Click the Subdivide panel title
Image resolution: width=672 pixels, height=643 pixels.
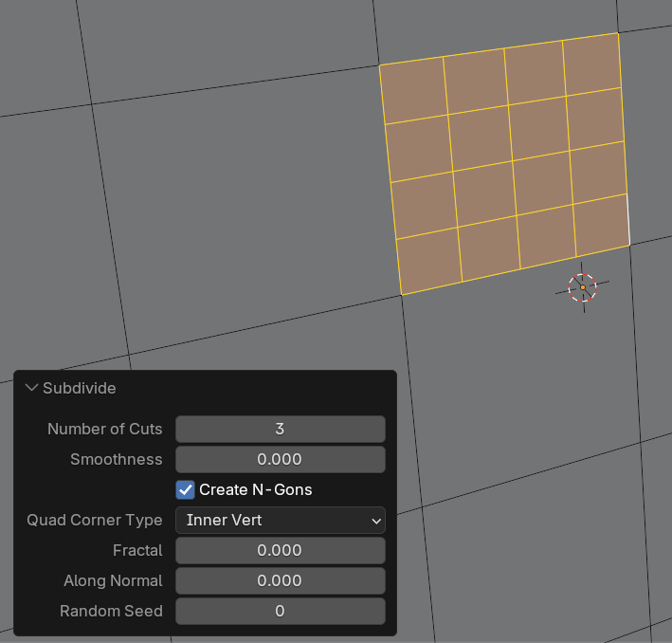click(x=80, y=388)
